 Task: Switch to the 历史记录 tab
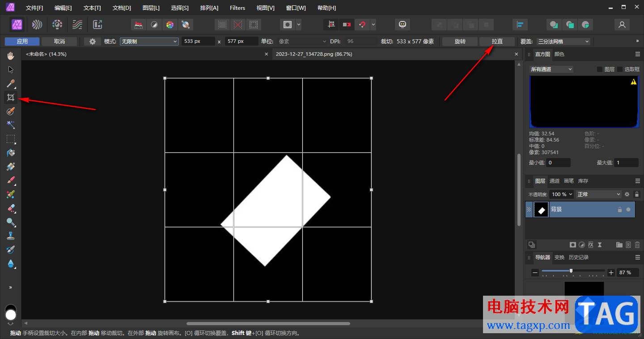point(579,257)
